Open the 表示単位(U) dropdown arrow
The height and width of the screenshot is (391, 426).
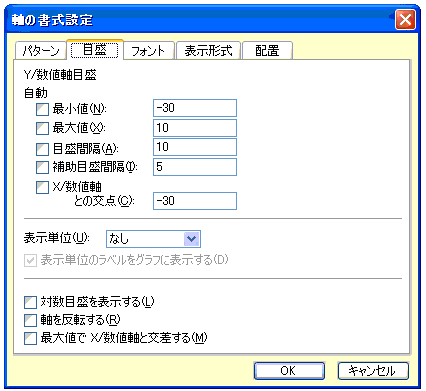192,239
